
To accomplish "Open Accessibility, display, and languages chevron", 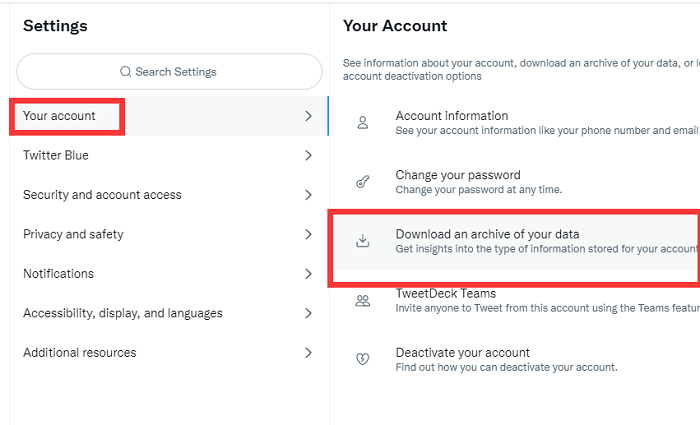I will pos(308,313).
